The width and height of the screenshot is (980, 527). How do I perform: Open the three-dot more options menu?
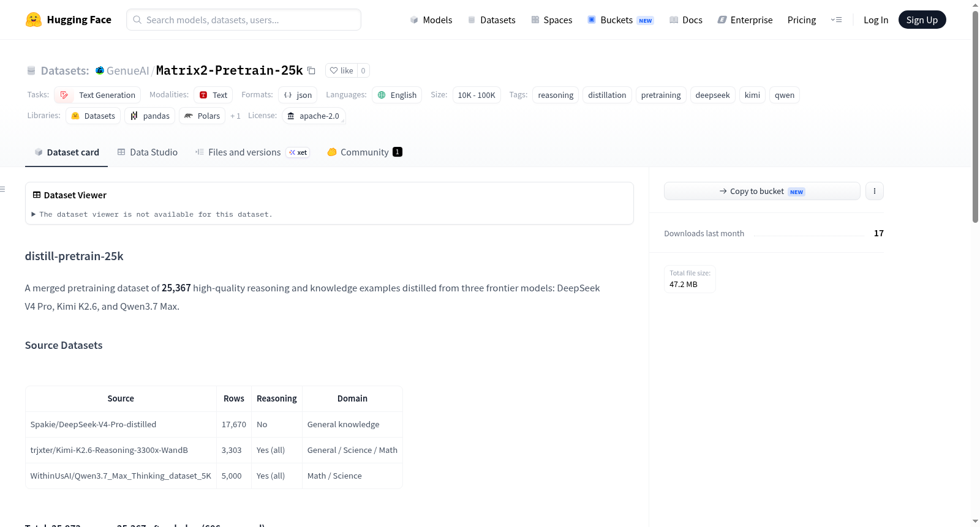tap(874, 191)
